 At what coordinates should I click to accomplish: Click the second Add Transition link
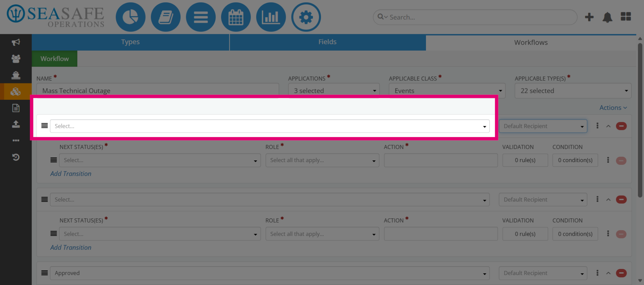pyautogui.click(x=71, y=247)
